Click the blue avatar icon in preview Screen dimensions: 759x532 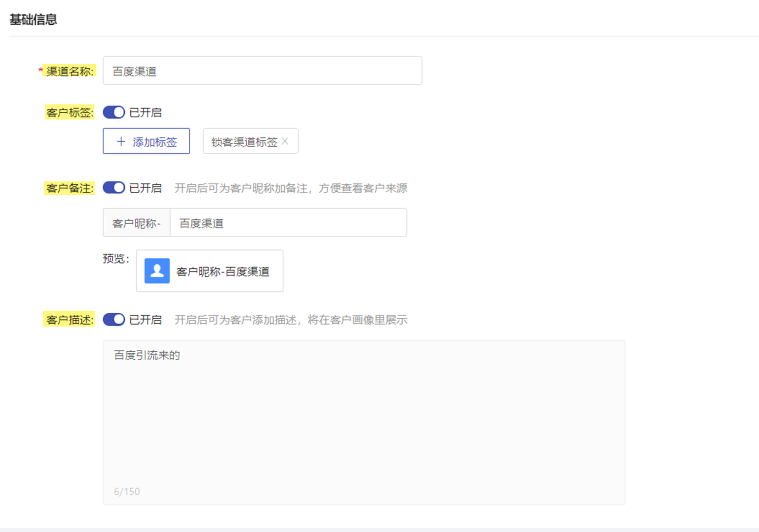(157, 271)
